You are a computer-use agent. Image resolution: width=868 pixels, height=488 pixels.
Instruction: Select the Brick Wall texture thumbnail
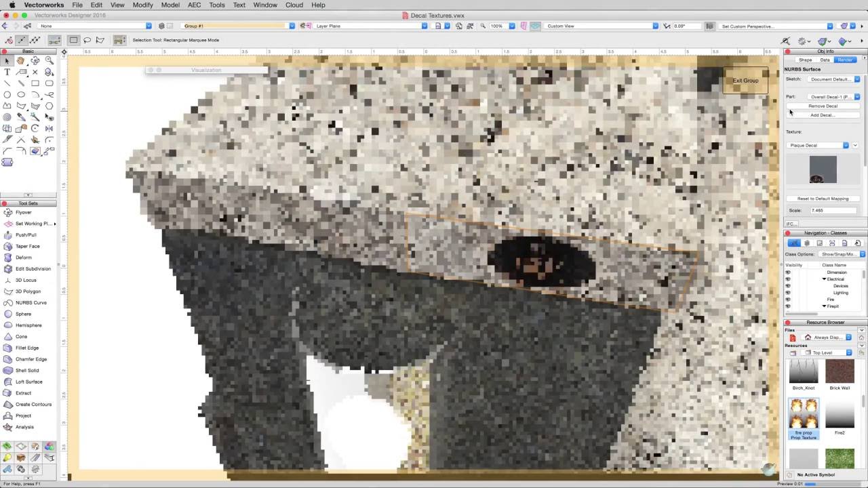coord(840,371)
